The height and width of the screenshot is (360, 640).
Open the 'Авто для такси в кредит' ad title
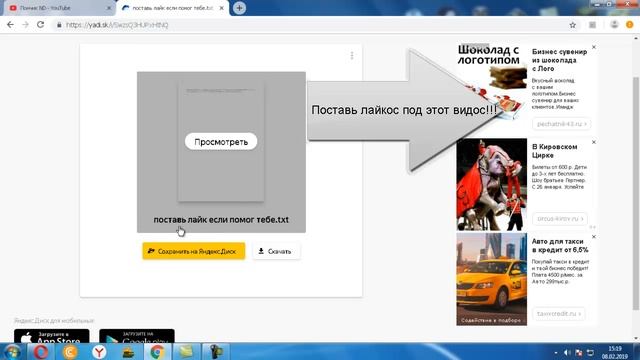coord(560,245)
